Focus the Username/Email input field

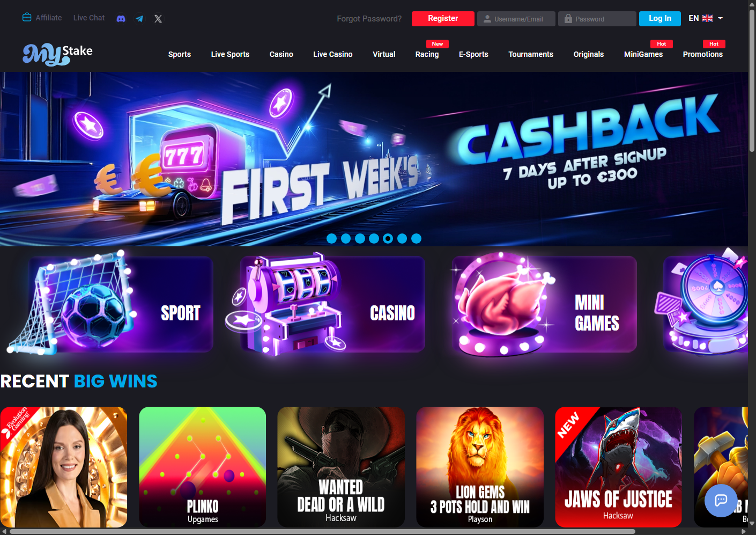click(516, 19)
